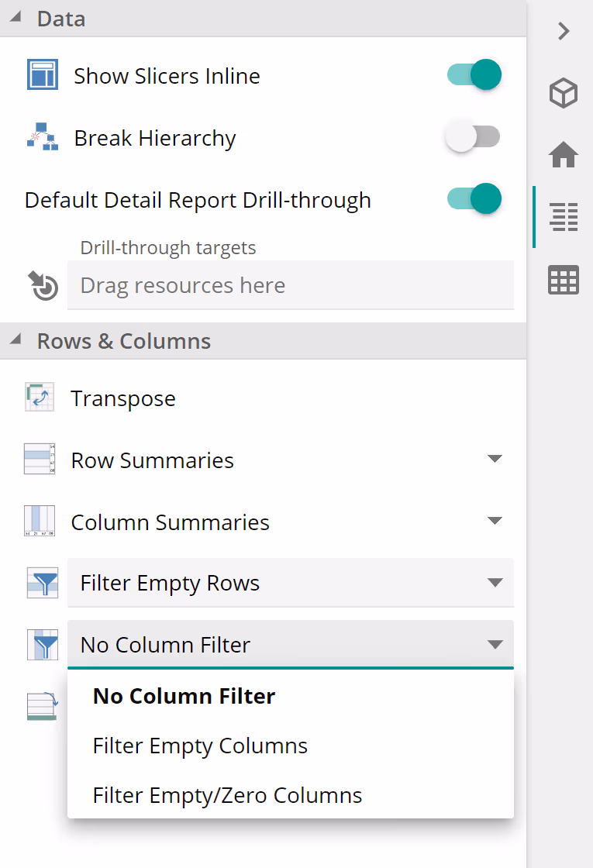Click the Transpose icon
The image size is (593, 868).
pos(40,398)
